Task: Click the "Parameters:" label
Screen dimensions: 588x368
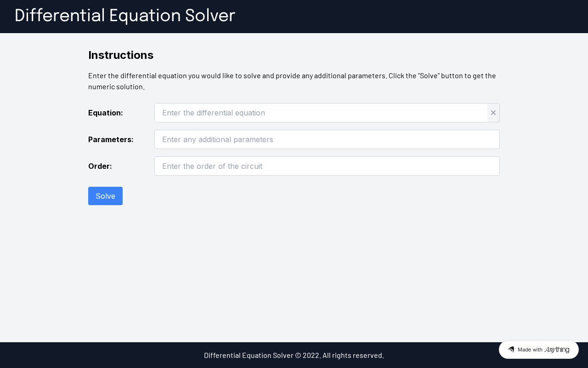Action: tap(111, 139)
